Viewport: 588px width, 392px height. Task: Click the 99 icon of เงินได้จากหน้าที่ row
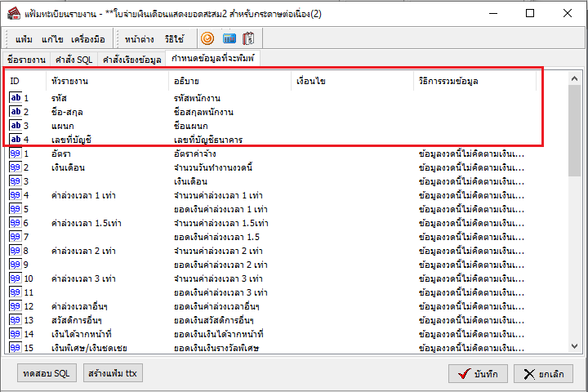(x=16, y=334)
